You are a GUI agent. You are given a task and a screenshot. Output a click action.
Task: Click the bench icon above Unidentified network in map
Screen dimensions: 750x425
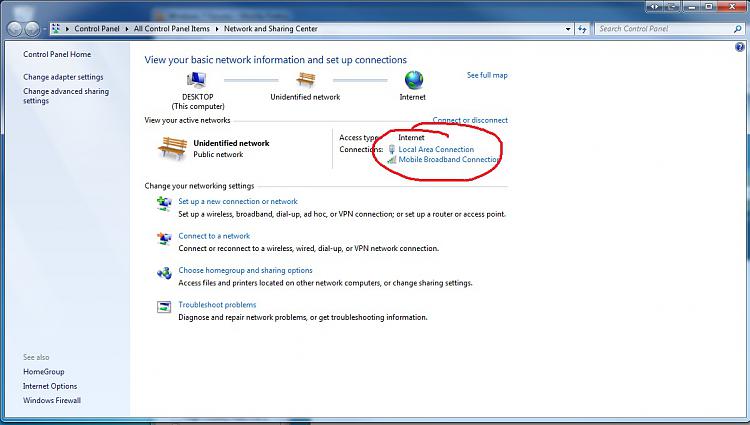306,80
